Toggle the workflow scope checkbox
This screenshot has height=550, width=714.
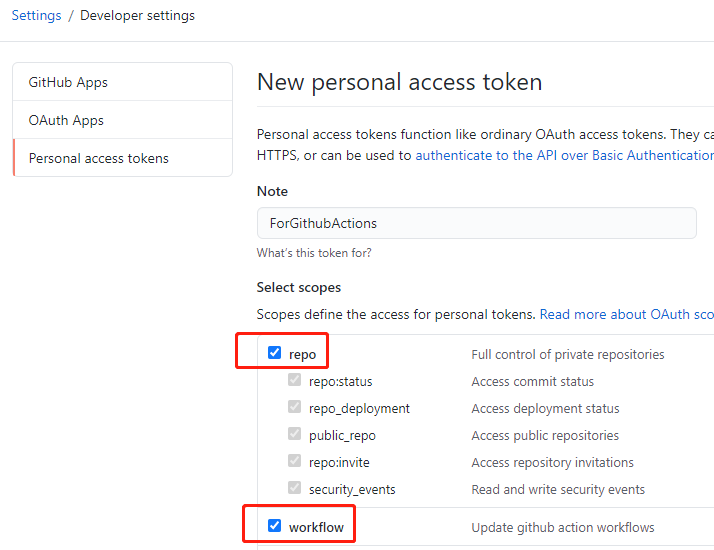coord(274,526)
